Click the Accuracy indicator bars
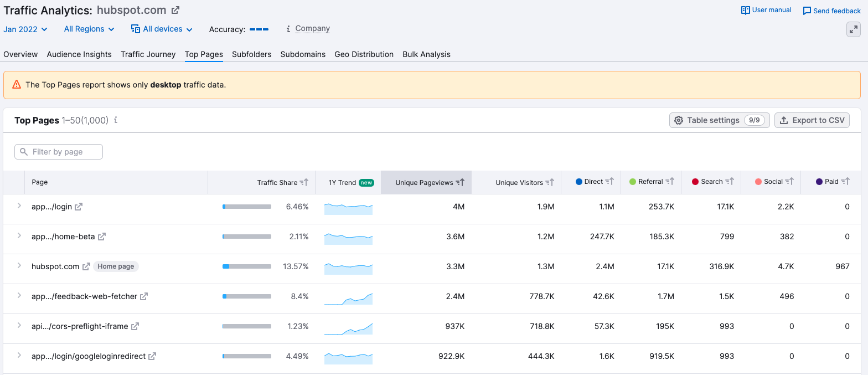868x375 pixels. coord(259,29)
